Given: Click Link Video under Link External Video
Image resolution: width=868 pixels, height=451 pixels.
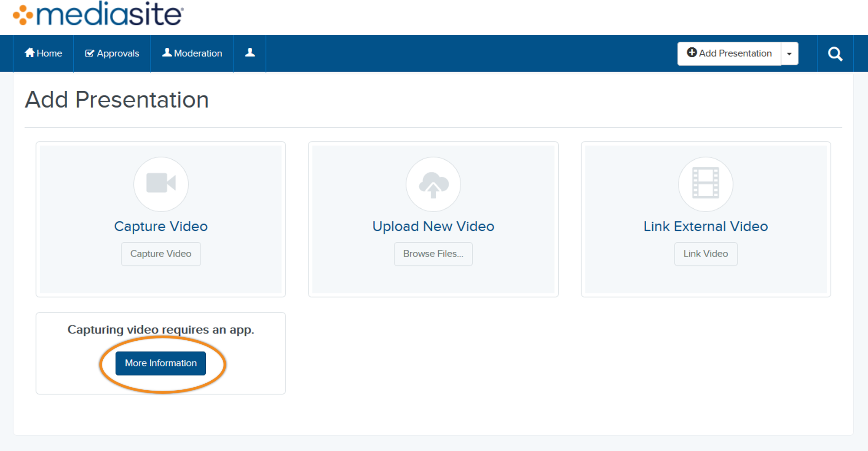Looking at the screenshot, I should click(x=705, y=254).
